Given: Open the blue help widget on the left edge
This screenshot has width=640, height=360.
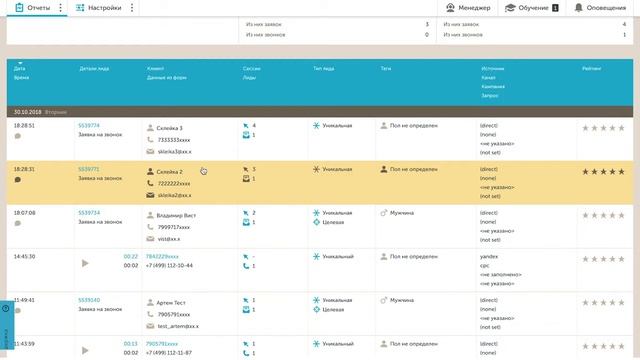Looking at the screenshot, I should (7, 325).
